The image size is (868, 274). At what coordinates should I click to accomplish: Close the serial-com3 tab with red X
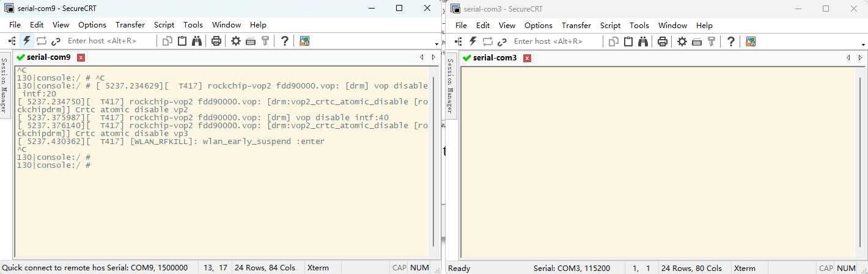point(527,58)
